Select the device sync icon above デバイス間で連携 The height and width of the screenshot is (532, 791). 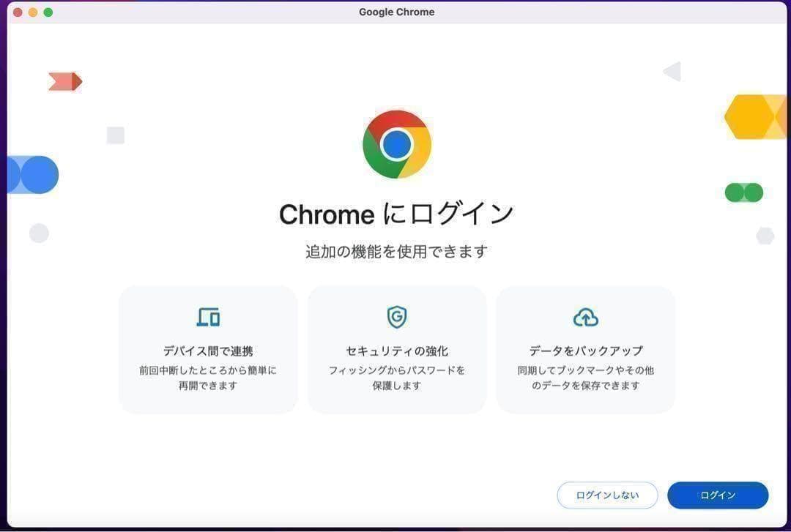coord(208,317)
